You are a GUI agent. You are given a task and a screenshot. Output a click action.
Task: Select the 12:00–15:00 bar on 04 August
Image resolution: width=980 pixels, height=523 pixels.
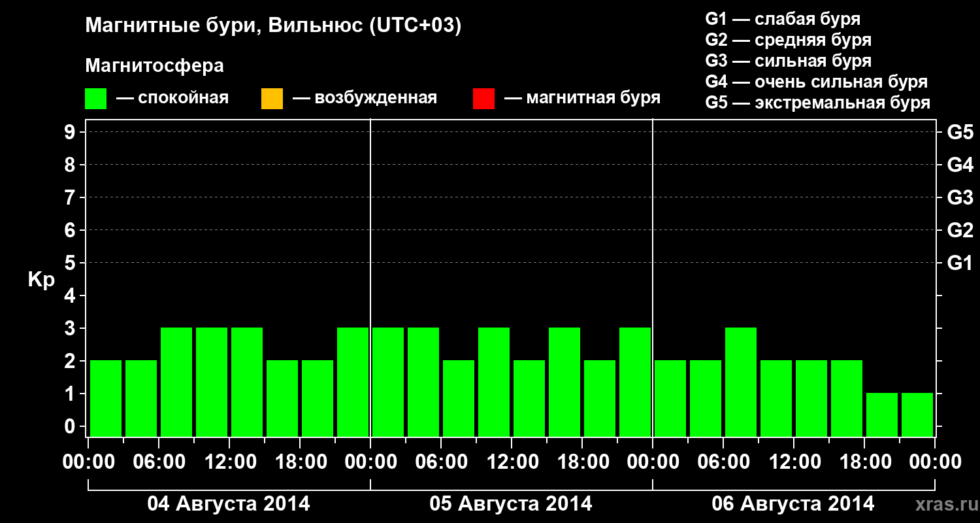(247, 382)
